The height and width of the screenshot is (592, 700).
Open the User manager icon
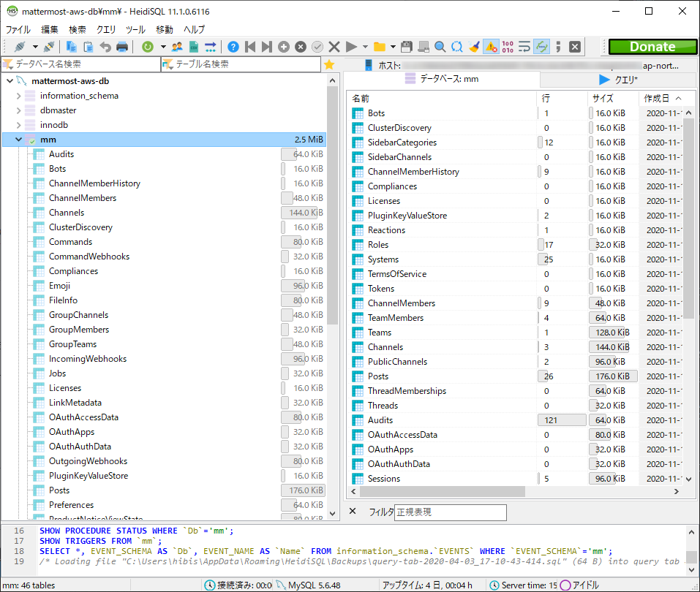[x=177, y=47]
